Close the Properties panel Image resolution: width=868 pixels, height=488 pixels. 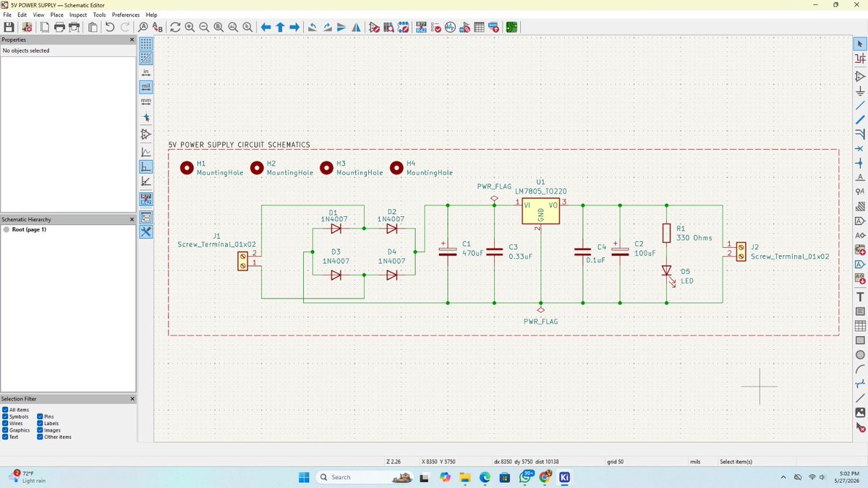[132, 40]
